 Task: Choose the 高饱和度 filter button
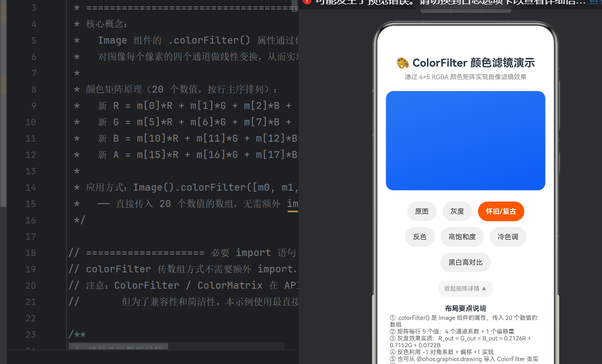[462, 237]
